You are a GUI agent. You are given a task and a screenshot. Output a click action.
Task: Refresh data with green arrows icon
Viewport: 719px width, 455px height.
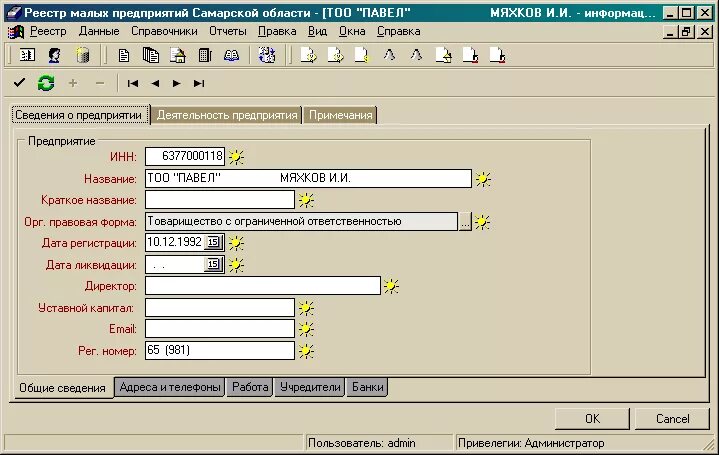(x=46, y=83)
